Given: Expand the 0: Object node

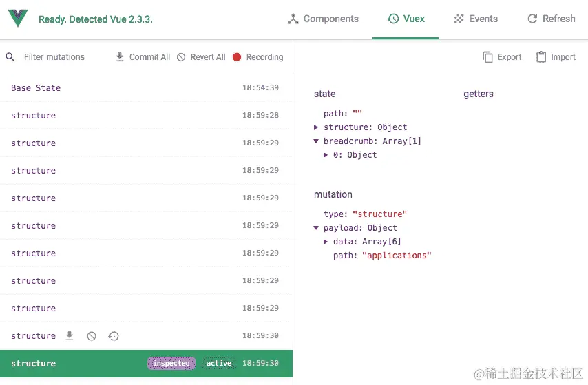Looking at the screenshot, I should (326, 155).
